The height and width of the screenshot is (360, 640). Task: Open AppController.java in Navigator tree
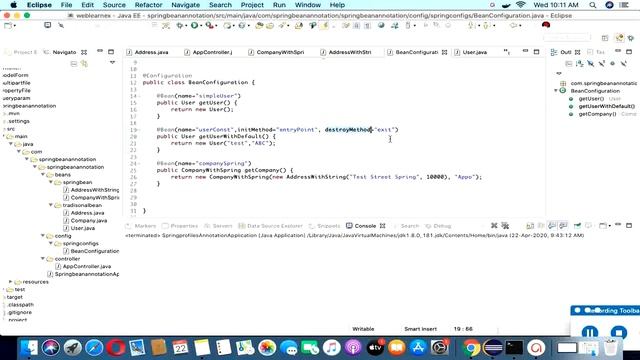[87, 266]
